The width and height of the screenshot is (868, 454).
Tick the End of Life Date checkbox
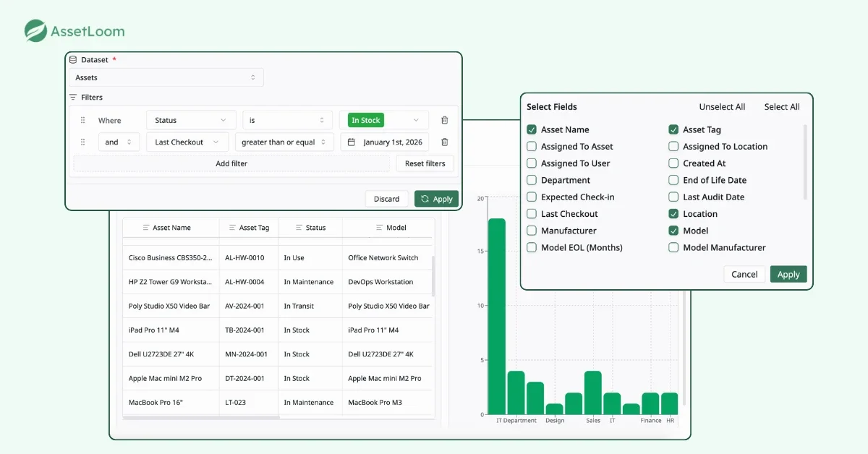coord(673,180)
